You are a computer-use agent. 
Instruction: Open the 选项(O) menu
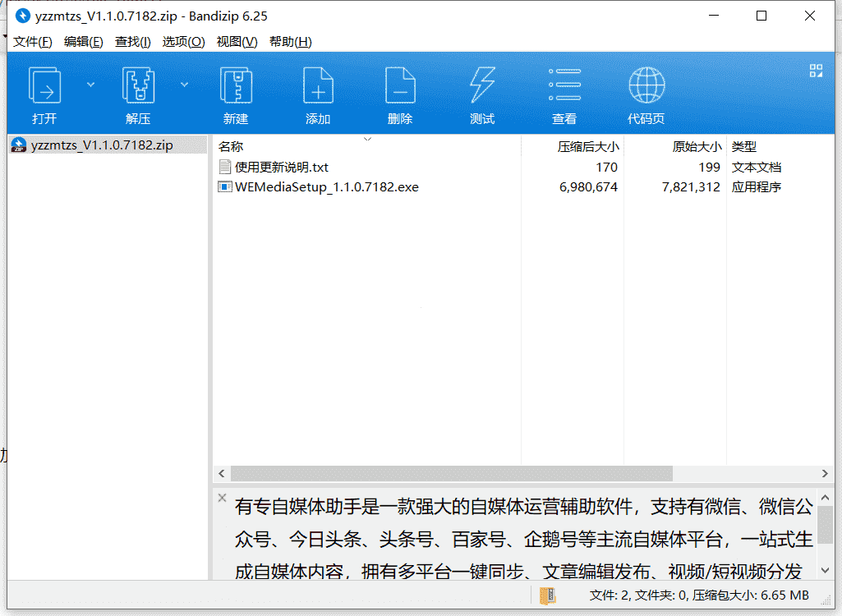(x=184, y=42)
